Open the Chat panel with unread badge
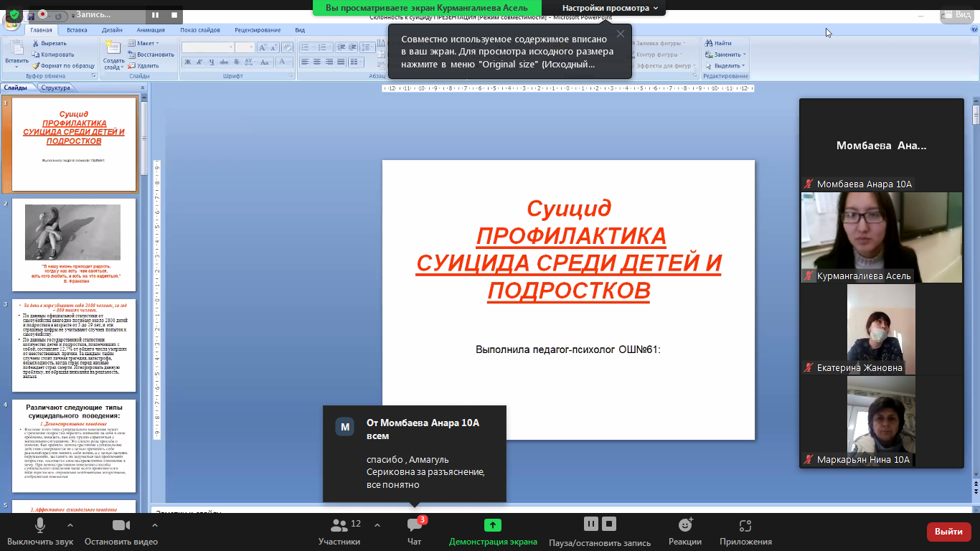 414,526
